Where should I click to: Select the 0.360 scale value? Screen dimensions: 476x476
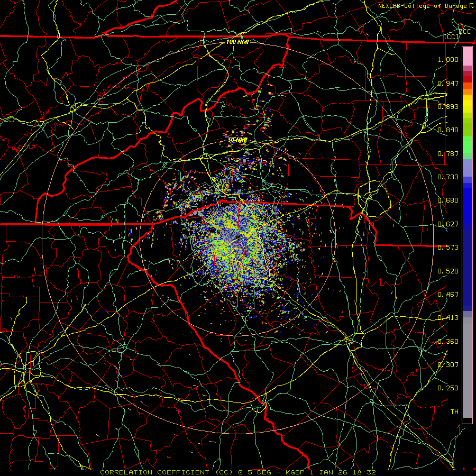[448, 342]
